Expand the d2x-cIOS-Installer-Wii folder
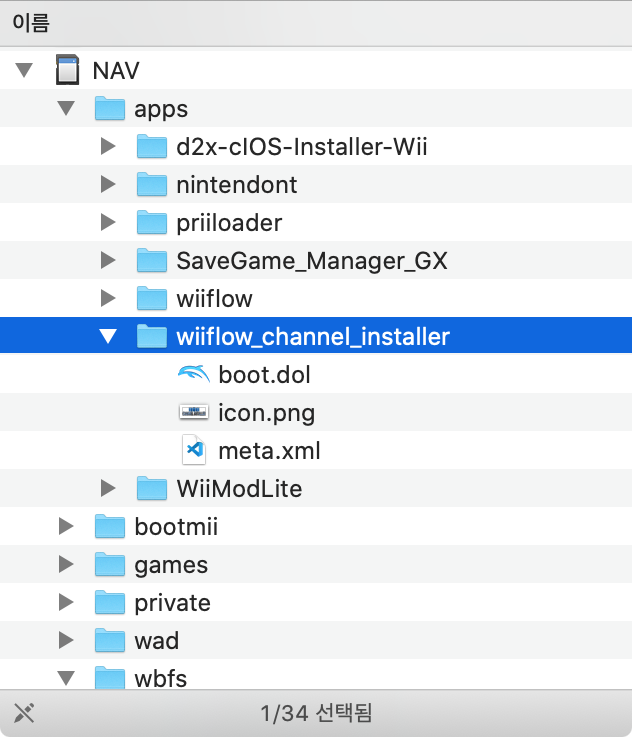This screenshot has height=737, width=632. point(108,146)
